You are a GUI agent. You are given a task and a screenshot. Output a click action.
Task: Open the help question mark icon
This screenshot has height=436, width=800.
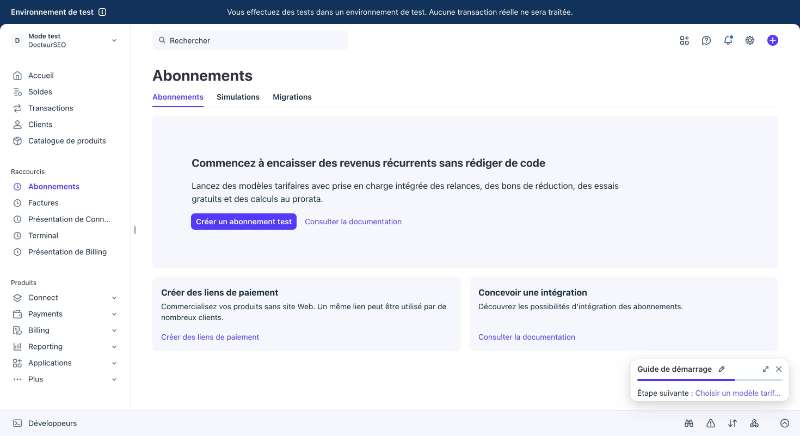coord(706,40)
